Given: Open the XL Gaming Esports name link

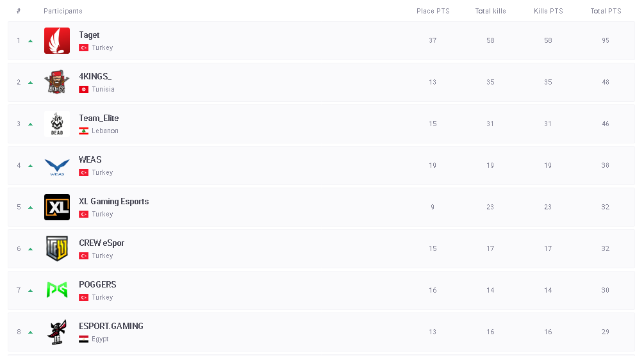Looking at the screenshot, I should pos(113,202).
